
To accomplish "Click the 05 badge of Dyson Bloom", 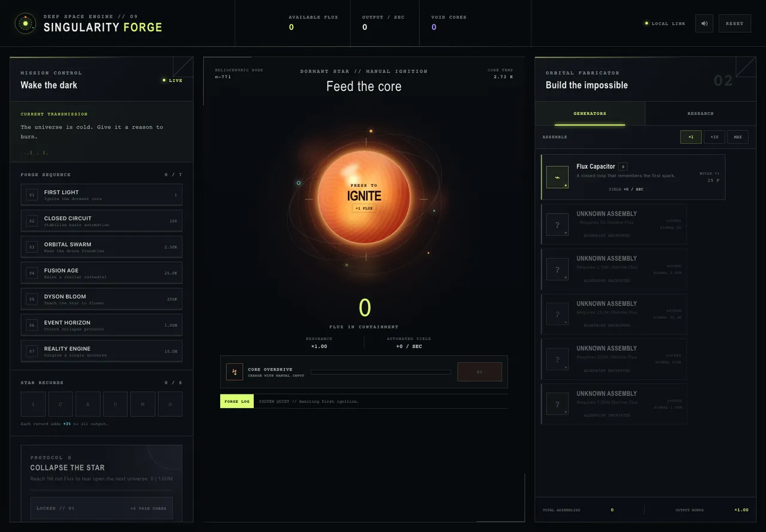I will pyautogui.click(x=32, y=299).
